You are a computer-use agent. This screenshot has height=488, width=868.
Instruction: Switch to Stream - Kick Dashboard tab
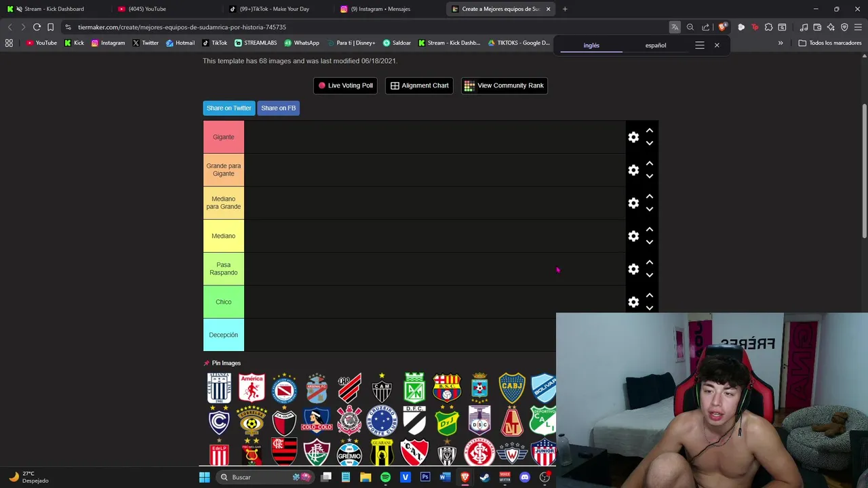point(54,9)
